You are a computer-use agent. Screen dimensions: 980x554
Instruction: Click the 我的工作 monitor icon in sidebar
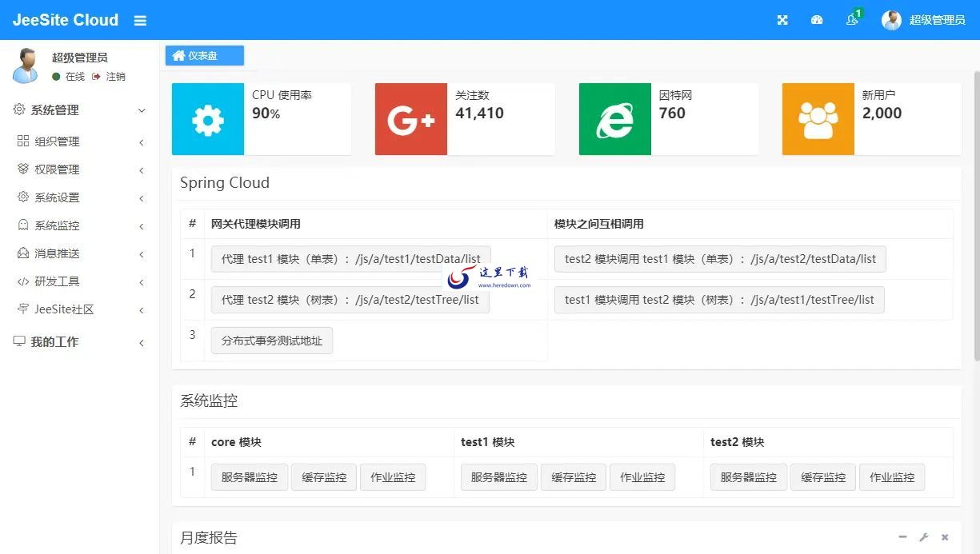point(18,342)
